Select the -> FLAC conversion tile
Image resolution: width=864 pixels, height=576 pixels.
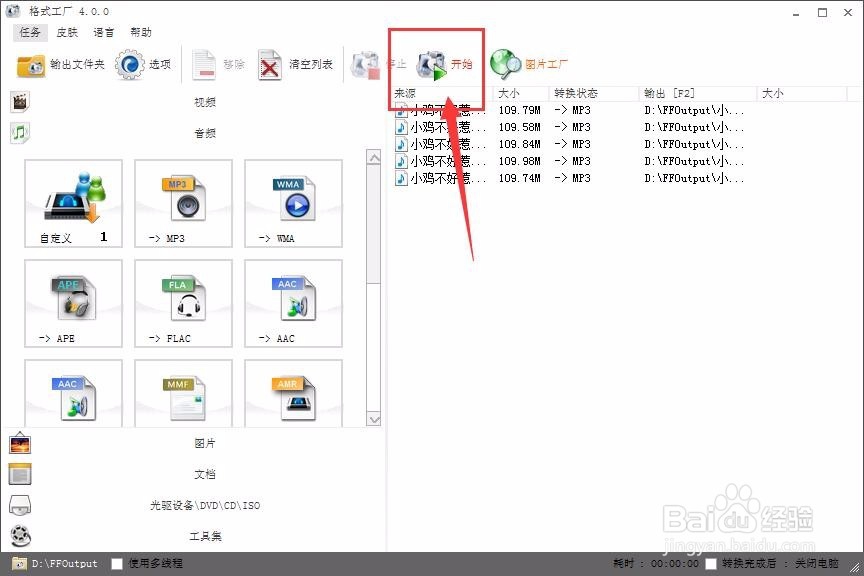point(183,303)
